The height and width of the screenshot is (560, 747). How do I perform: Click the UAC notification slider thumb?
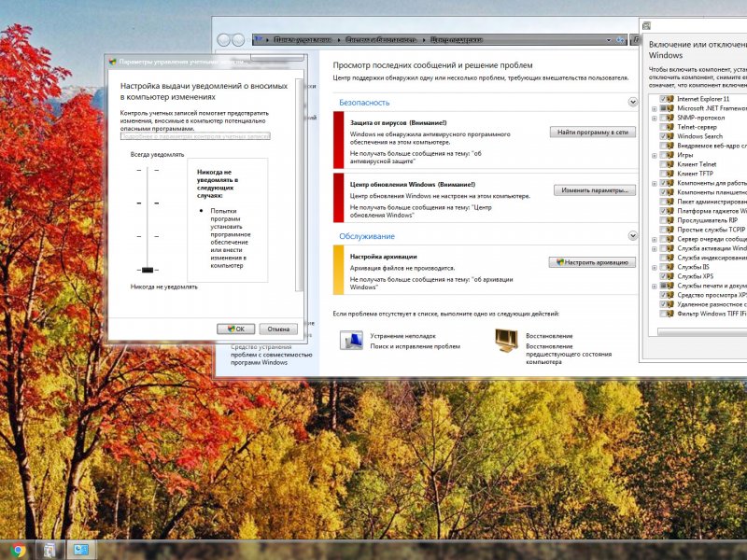pos(148,270)
